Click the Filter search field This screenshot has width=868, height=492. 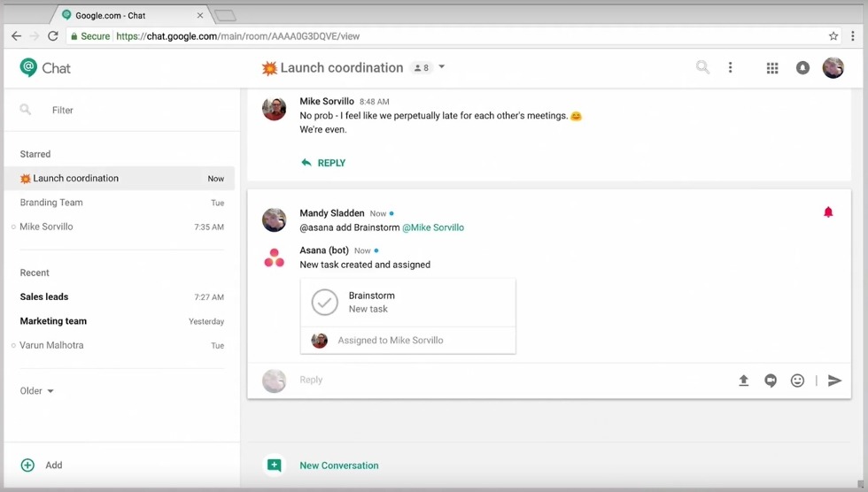(x=122, y=110)
